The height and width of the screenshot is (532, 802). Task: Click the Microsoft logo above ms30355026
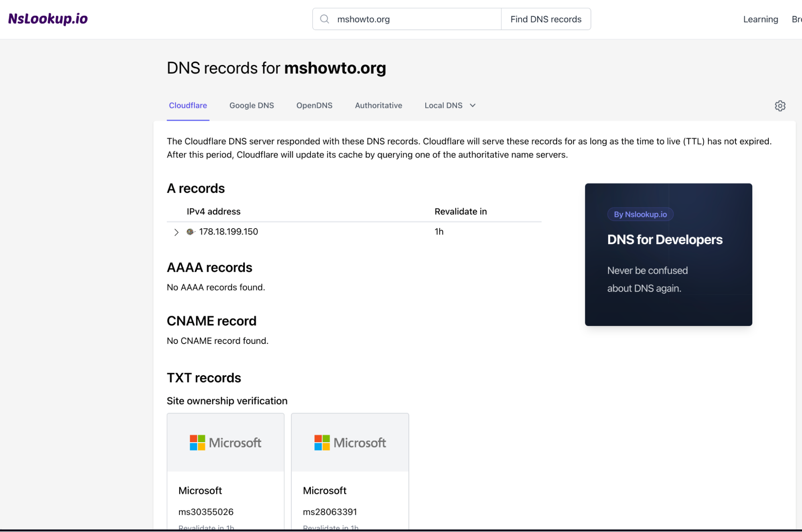click(225, 443)
